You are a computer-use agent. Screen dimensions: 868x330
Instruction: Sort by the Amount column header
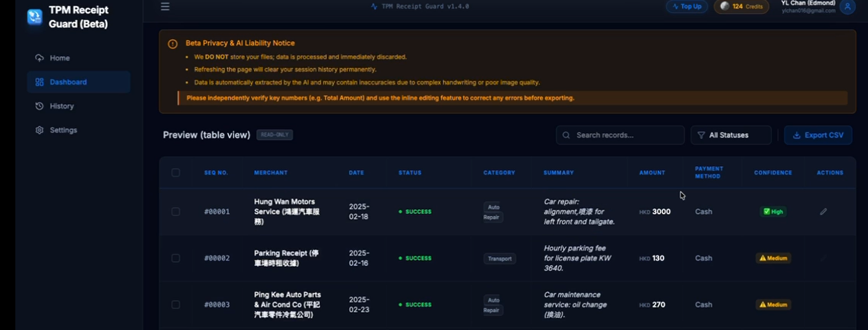652,173
